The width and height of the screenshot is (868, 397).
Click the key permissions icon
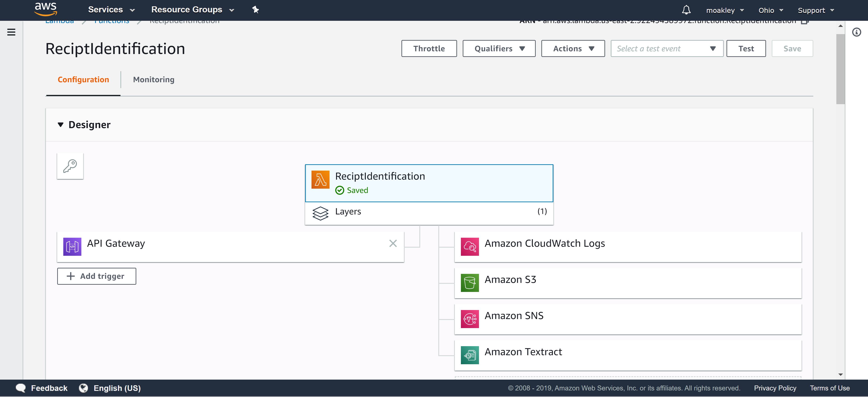(x=70, y=166)
